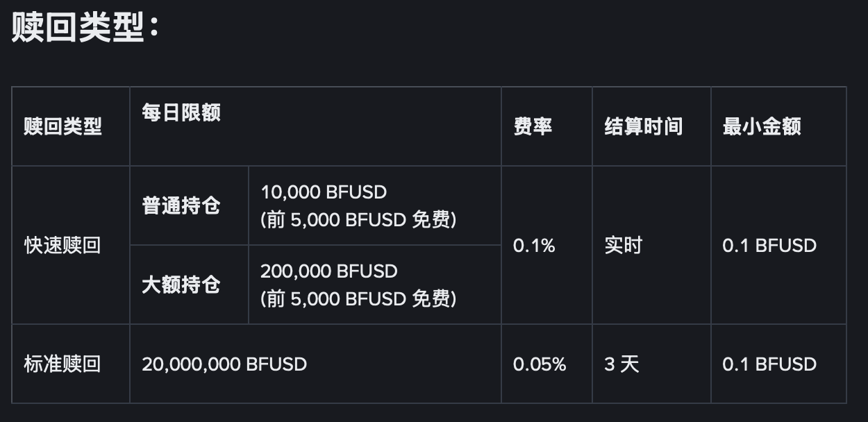Click the 每日限额 column header

tap(181, 112)
